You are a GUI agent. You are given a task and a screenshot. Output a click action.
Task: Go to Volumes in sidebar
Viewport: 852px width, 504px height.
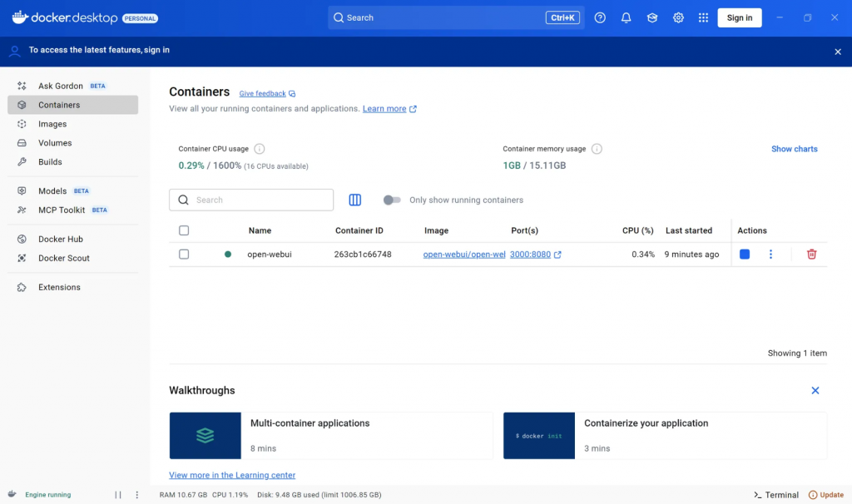coord(73,143)
